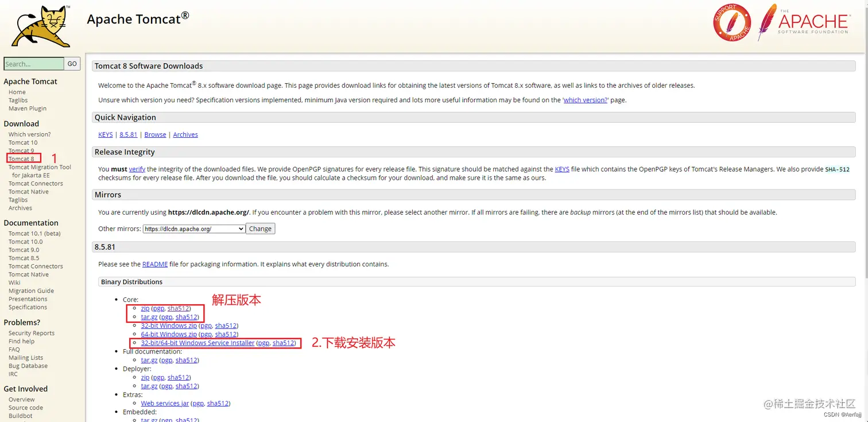Open the Home sidebar link
This screenshot has height=422, width=868.
[17, 92]
